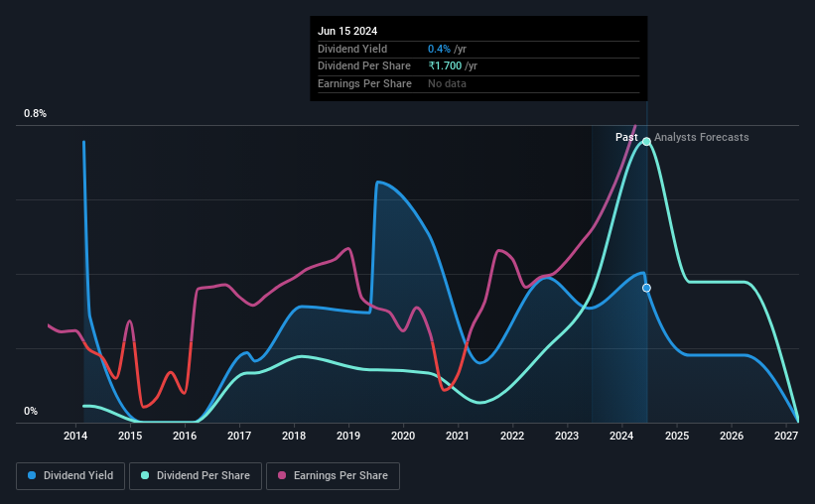Image resolution: width=815 pixels, height=504 pixels.
Task: Click the 'Past' label on chart
Action: (626, 137)
